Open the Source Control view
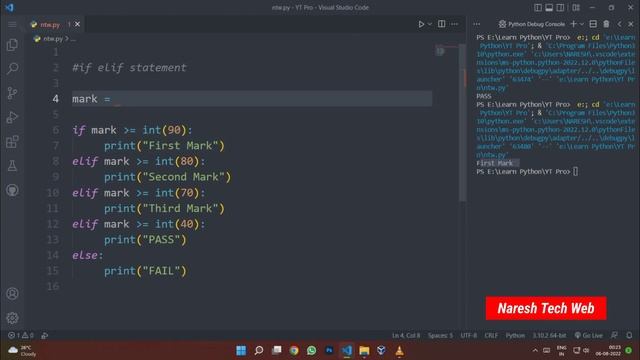The height and width of the screenshot is (360, 640). click(12, 93)
